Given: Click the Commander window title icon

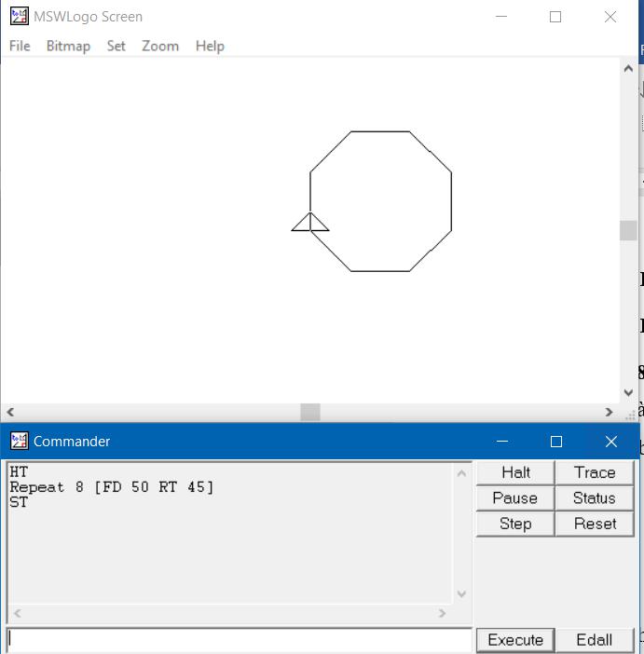Looking at the screenshot, I should click(x=19, y=442).
